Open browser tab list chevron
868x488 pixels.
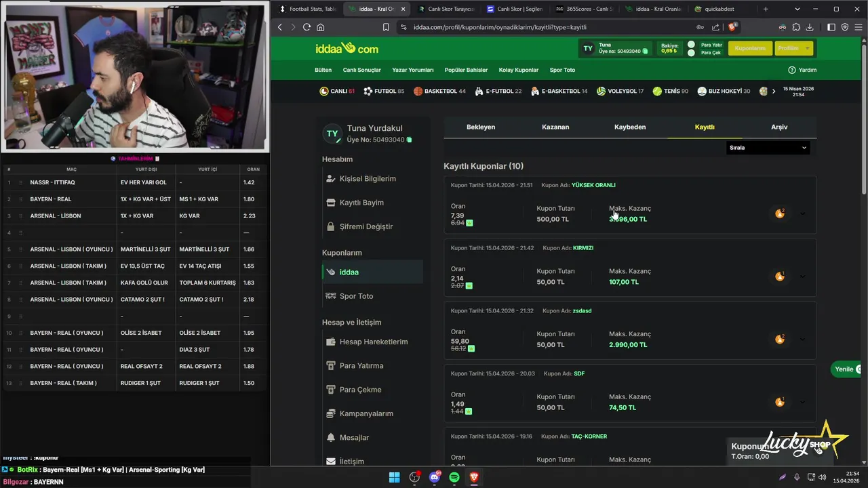(x=797, y=9)
